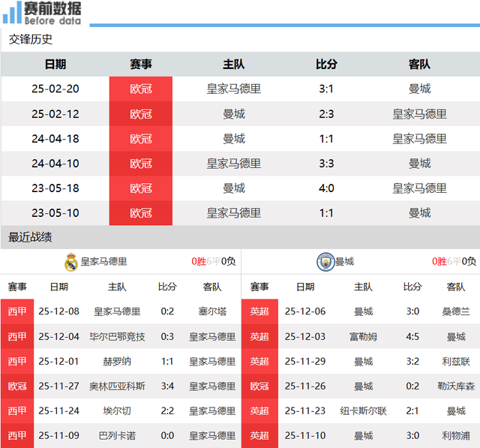
Task: Click the 4:5 score in the 25-12-03 row
Action: tap(412, 336)
